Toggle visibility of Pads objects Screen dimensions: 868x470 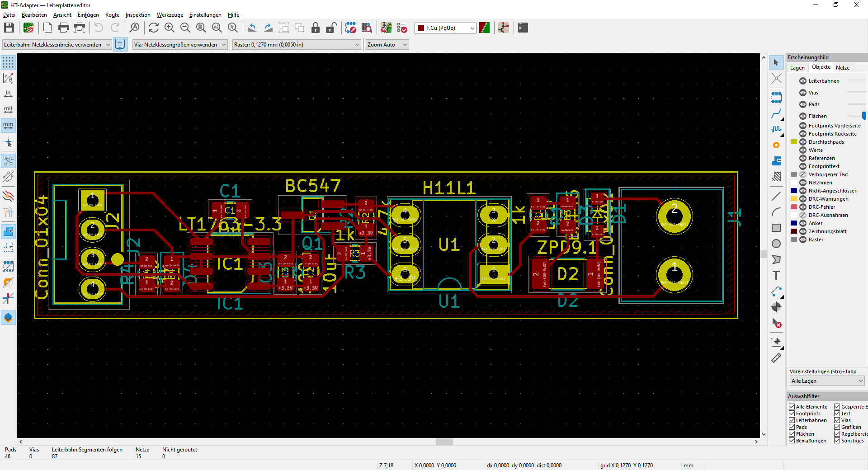(803, 104)
